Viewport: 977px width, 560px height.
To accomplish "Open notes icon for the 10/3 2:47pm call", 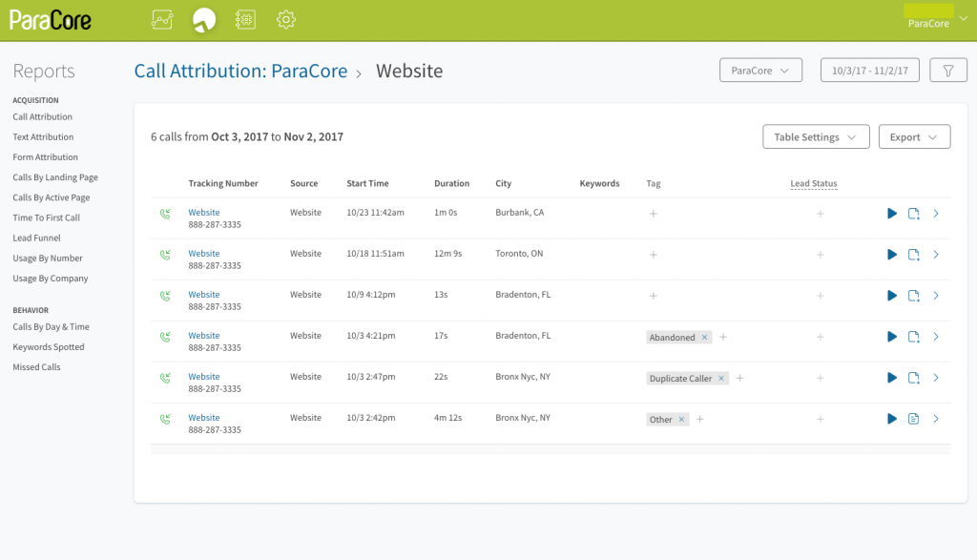I will pos(913,378).
